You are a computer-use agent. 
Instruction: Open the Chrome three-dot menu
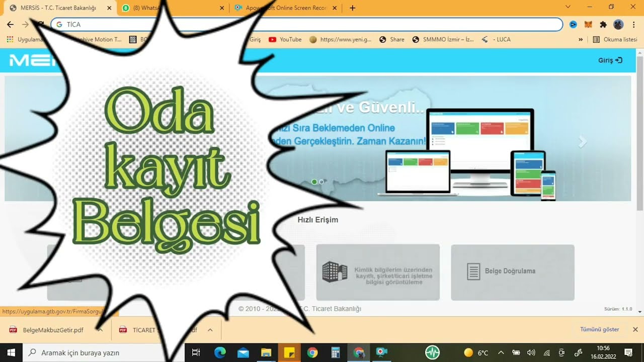(634, 24)
